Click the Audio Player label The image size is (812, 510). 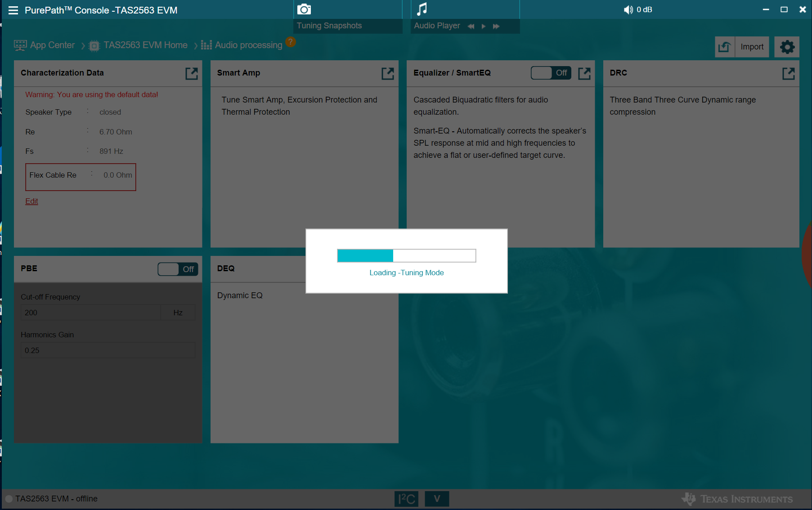437,26
